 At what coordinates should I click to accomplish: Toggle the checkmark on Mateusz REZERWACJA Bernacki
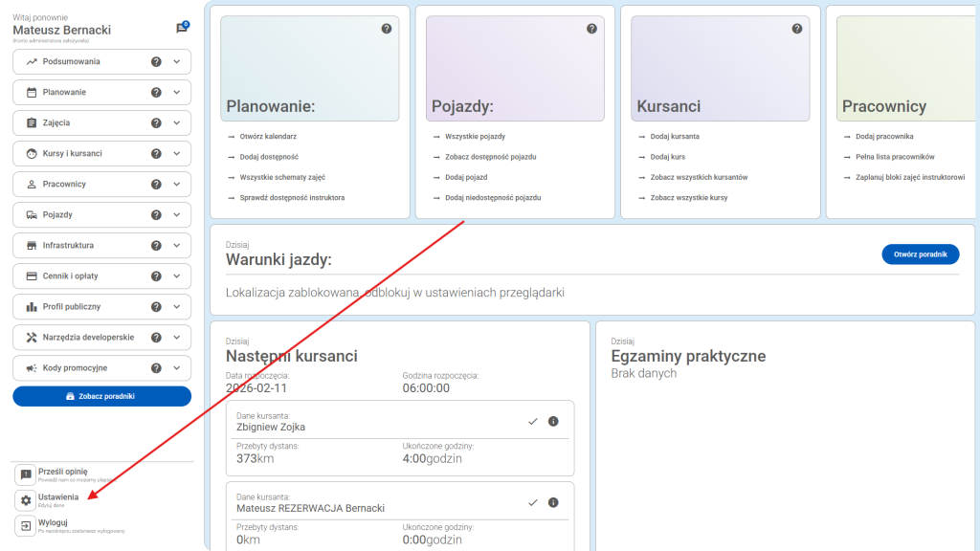(532, 501)
